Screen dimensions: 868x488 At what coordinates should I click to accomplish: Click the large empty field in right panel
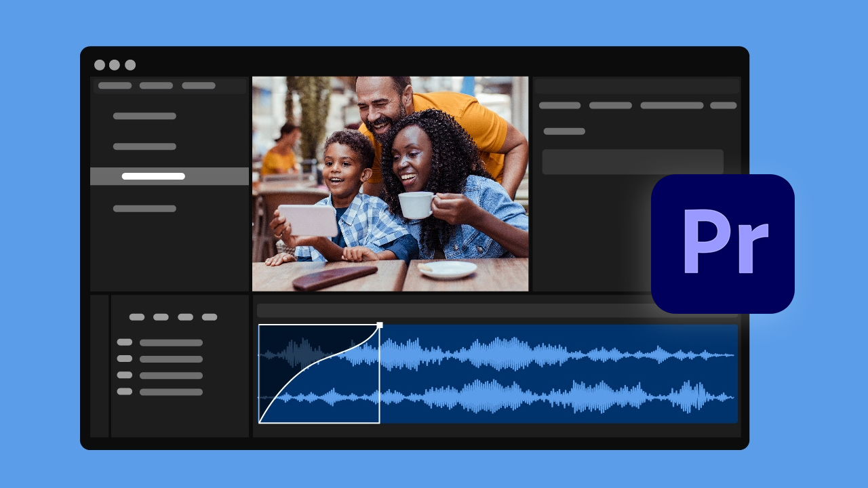[632, 162]
